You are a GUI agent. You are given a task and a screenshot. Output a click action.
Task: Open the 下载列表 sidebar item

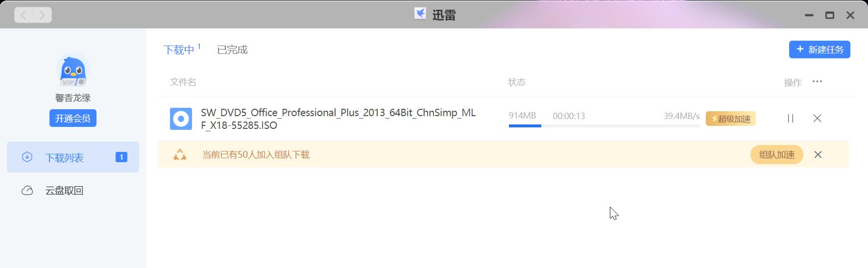tap(73, 157)
